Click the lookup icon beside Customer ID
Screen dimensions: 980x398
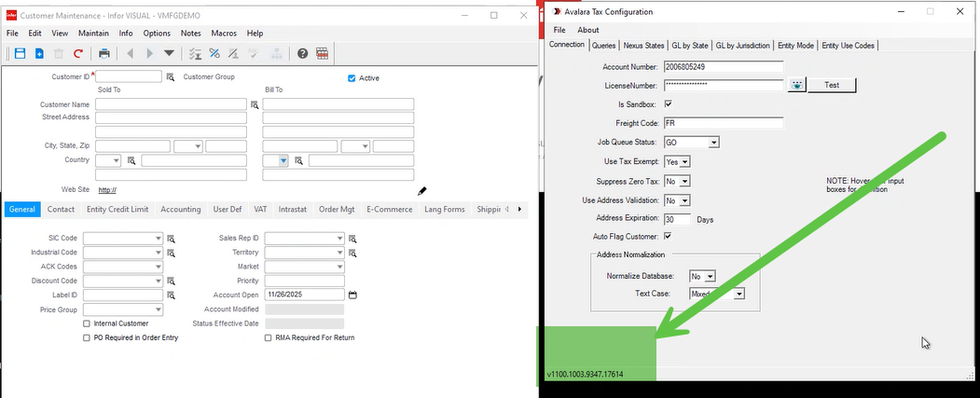[x=170, y=77]
